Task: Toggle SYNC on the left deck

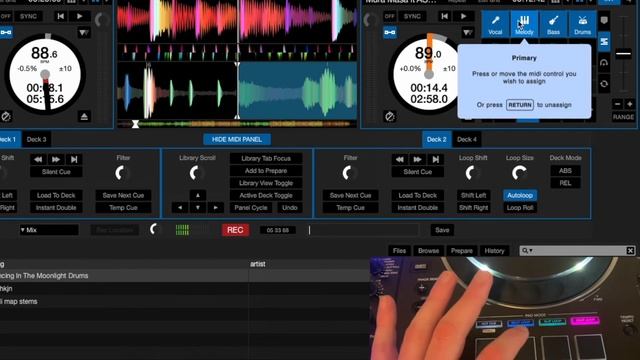Action: pos(29,16)
